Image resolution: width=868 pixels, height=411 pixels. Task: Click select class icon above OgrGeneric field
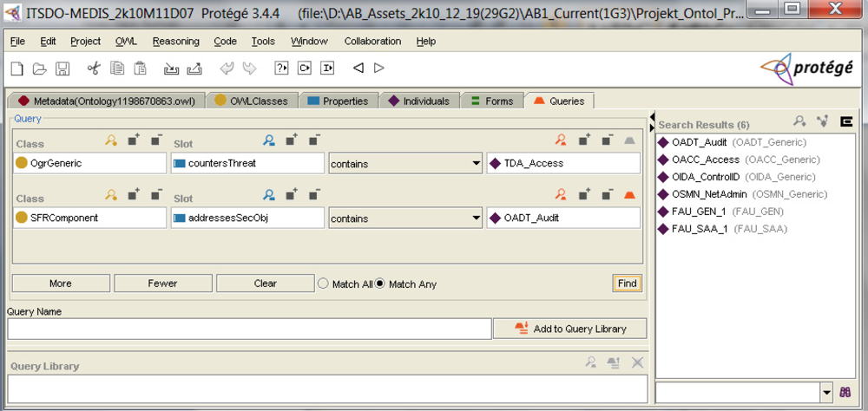click(x=111, y=140)
